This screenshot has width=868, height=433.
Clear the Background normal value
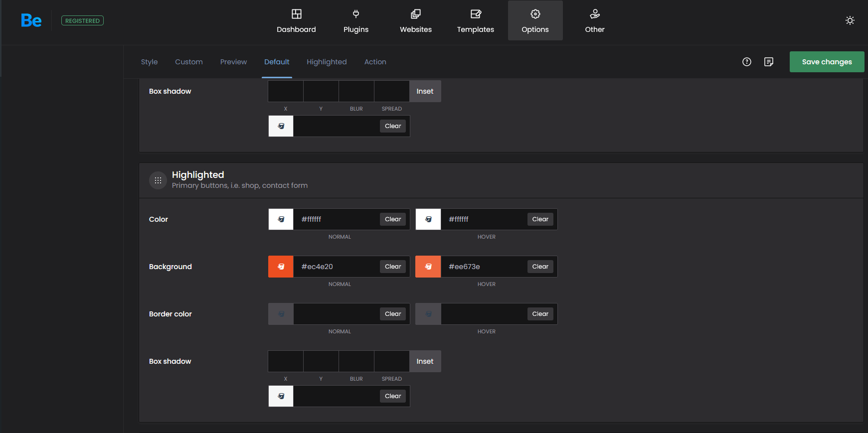[393, 267]
